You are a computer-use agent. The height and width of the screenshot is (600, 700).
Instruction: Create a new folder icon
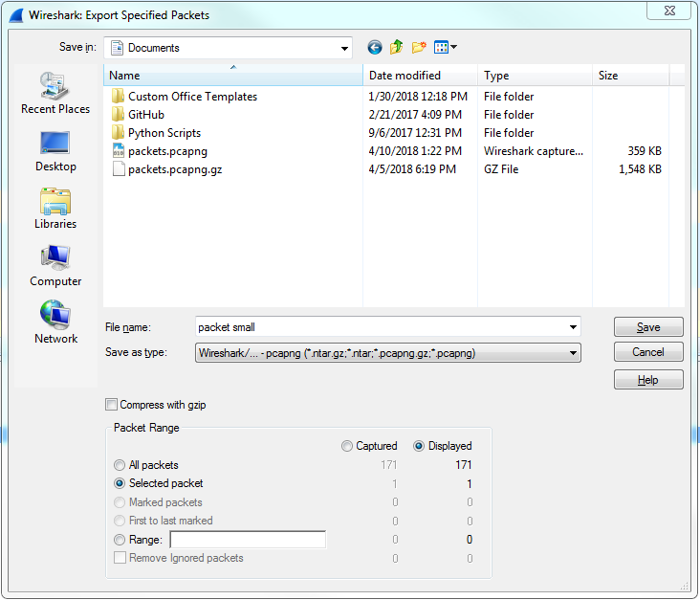coord(419,48)
